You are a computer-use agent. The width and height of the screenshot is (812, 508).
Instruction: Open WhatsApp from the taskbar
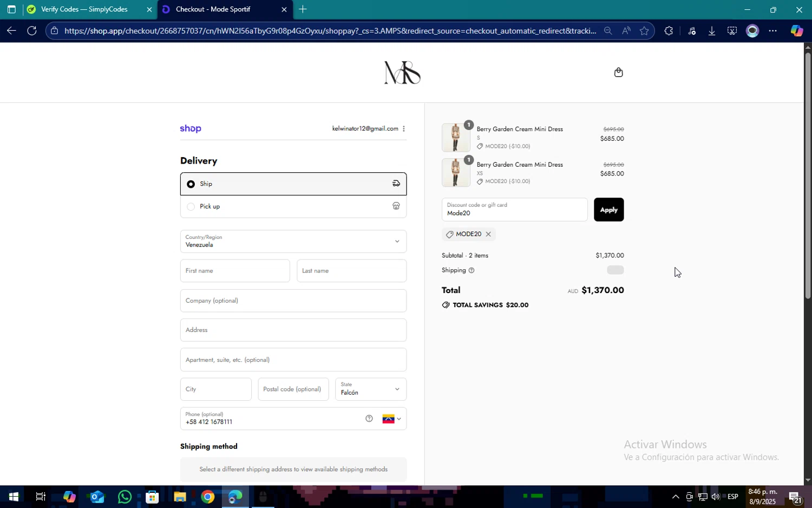tap(125, 497)
